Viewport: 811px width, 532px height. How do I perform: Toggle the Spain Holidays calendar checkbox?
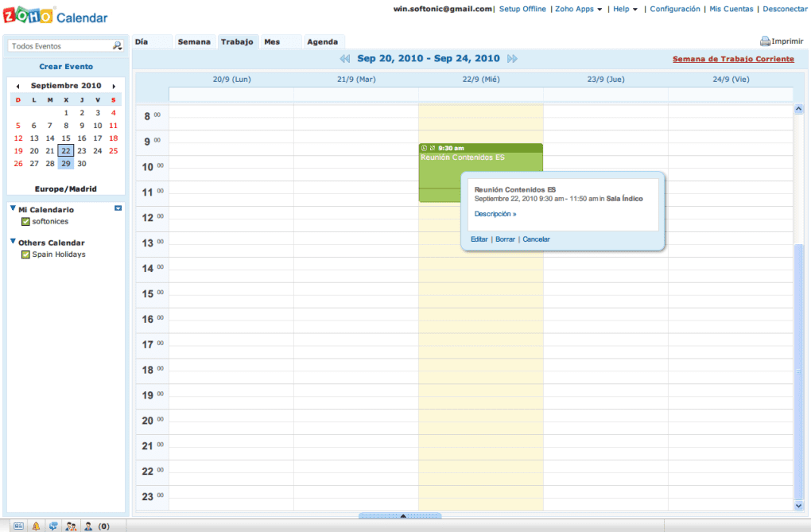[x=25, y=254]
